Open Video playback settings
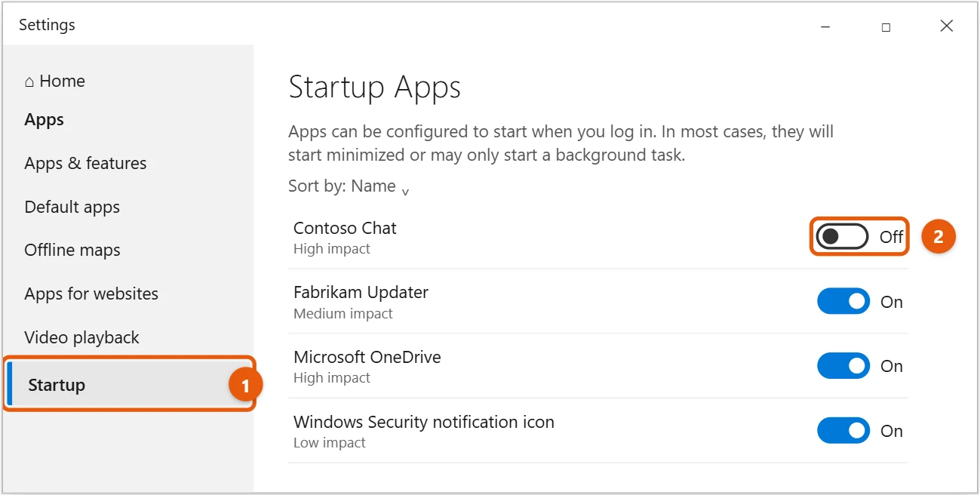Viewport: 980px width, 495px height. pos(81,337)
